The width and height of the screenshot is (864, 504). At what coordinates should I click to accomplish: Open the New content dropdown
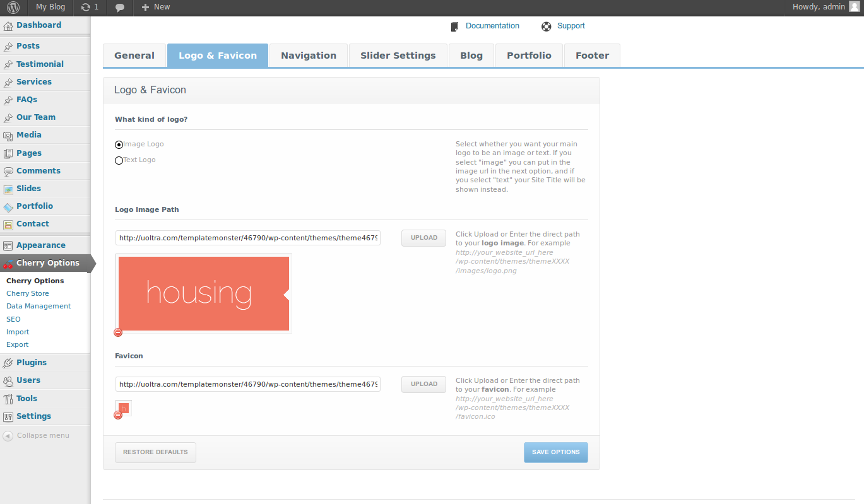155,8
